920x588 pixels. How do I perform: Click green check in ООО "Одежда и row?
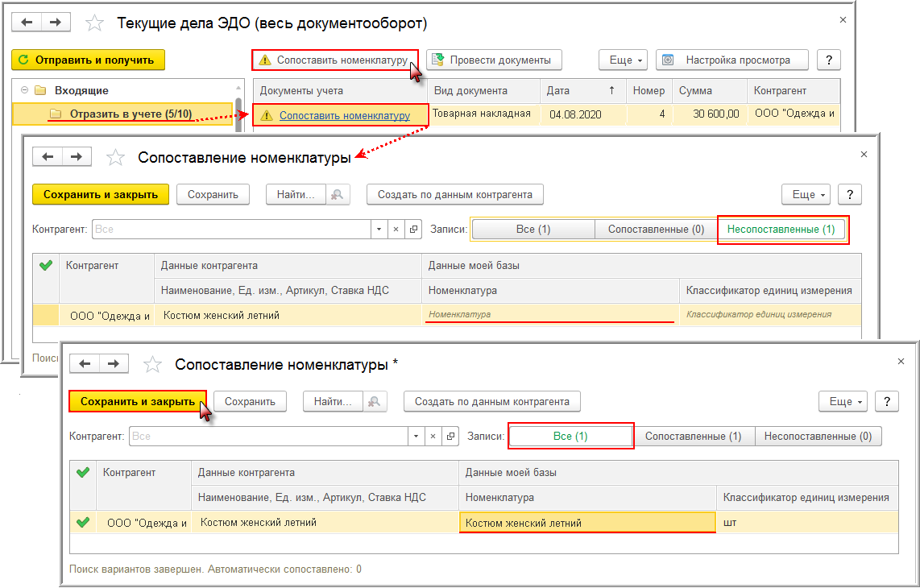tap(83, 522)
